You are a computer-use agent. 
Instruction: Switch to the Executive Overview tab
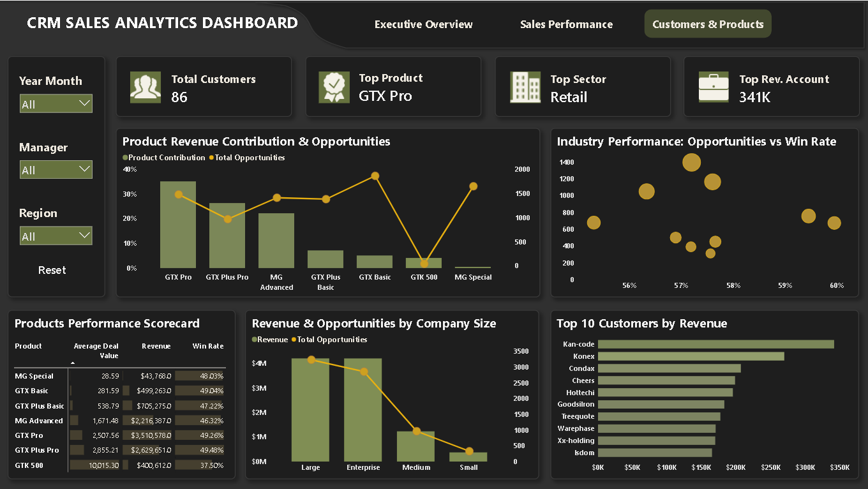pos(424,24)
